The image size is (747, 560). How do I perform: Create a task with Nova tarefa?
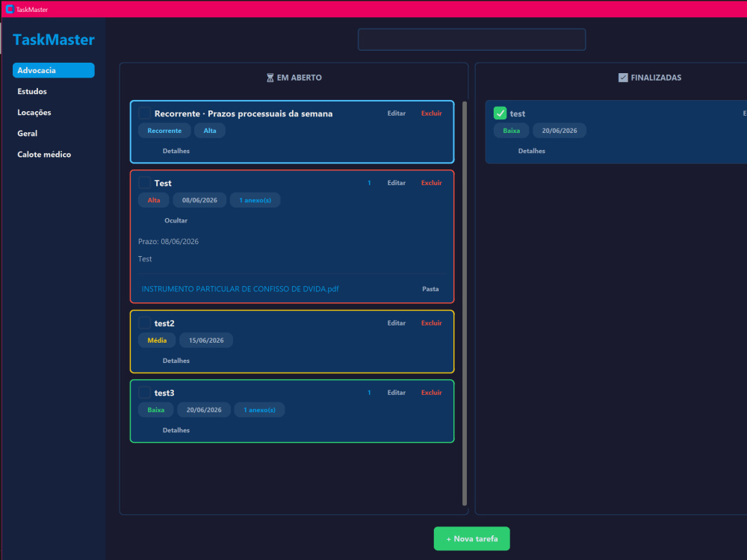point(471,538)
